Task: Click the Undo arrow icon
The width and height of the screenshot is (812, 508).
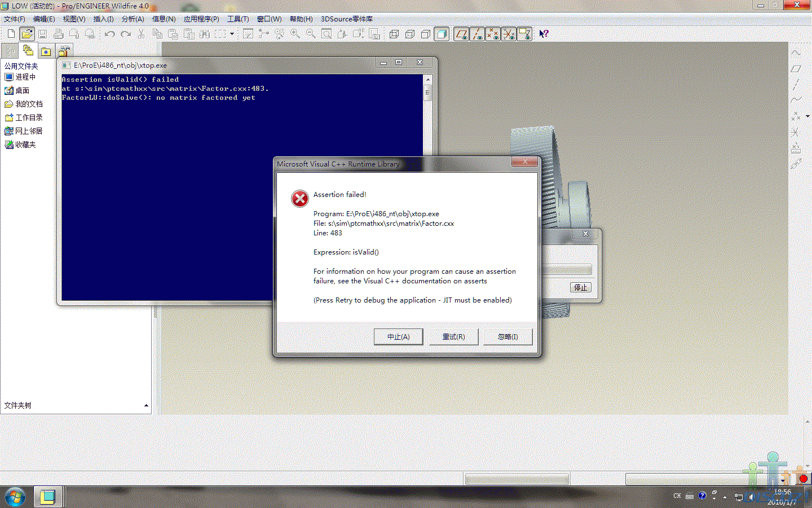Action: [x=110, y=34]
